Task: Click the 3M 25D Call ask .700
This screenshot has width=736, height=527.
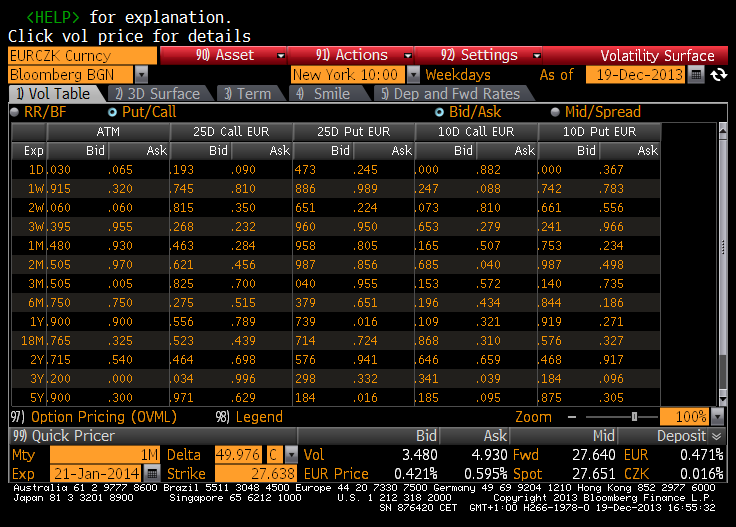Action: 243,284
